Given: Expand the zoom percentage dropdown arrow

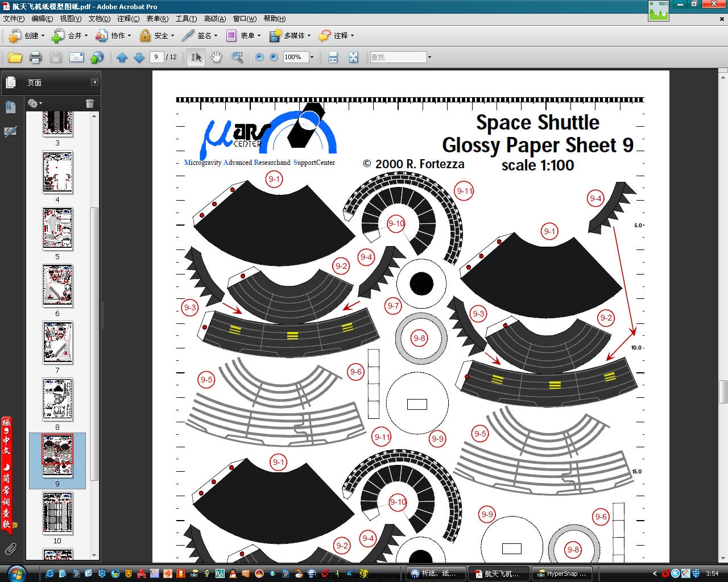Looking at the screenshot, I should (312, 57).
